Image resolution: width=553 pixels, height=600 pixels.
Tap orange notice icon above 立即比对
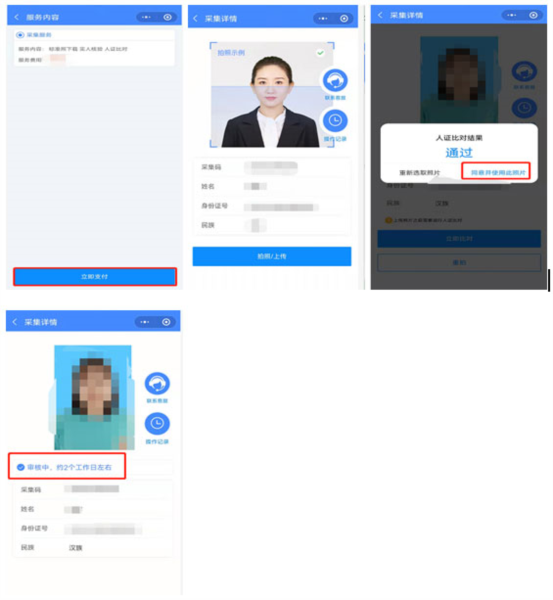pos(388,220)
